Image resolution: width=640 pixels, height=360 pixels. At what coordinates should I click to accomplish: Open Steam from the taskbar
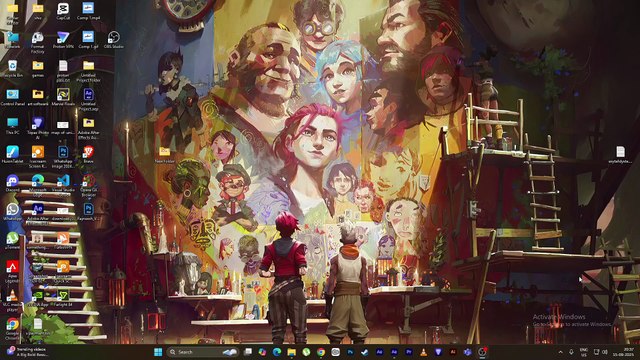(364, 352)
